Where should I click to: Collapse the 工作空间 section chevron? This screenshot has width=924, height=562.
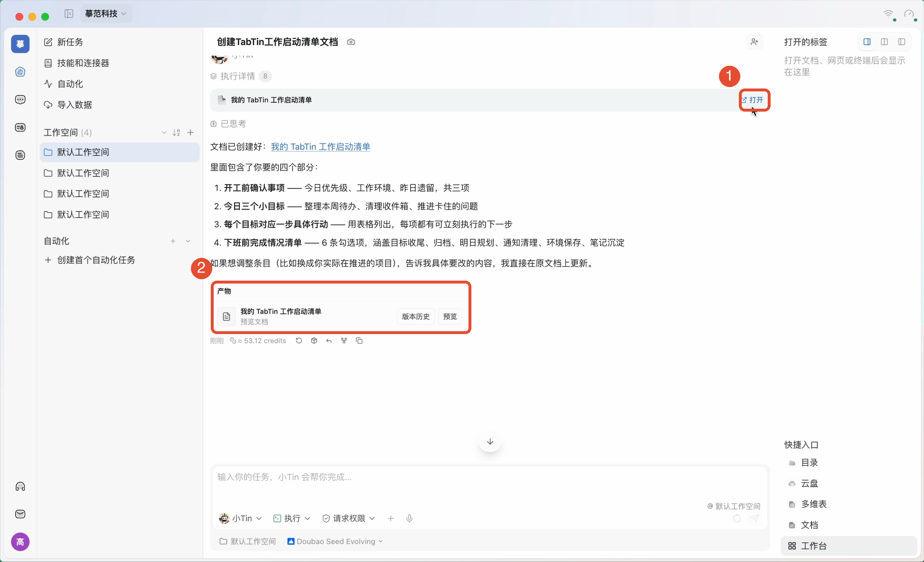[164, 133]
